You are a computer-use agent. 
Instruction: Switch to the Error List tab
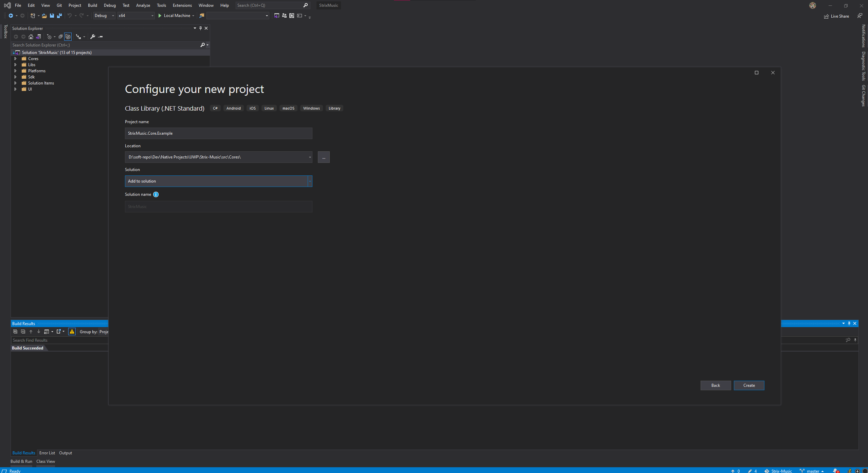coord(47,453)
